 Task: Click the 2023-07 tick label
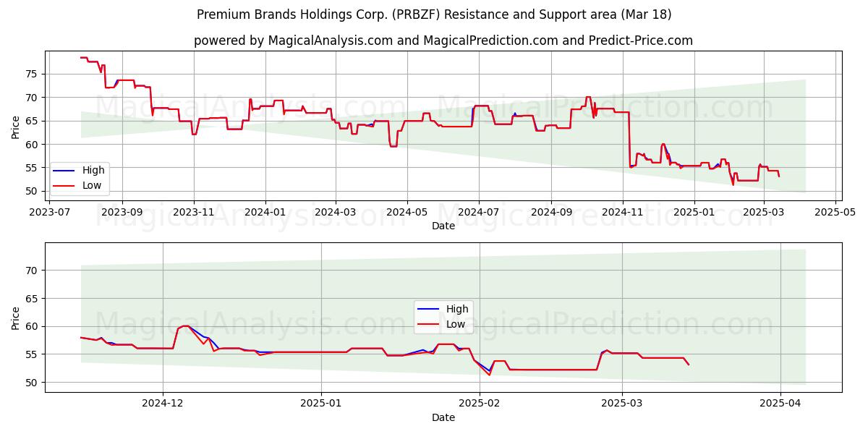point(50,212)
